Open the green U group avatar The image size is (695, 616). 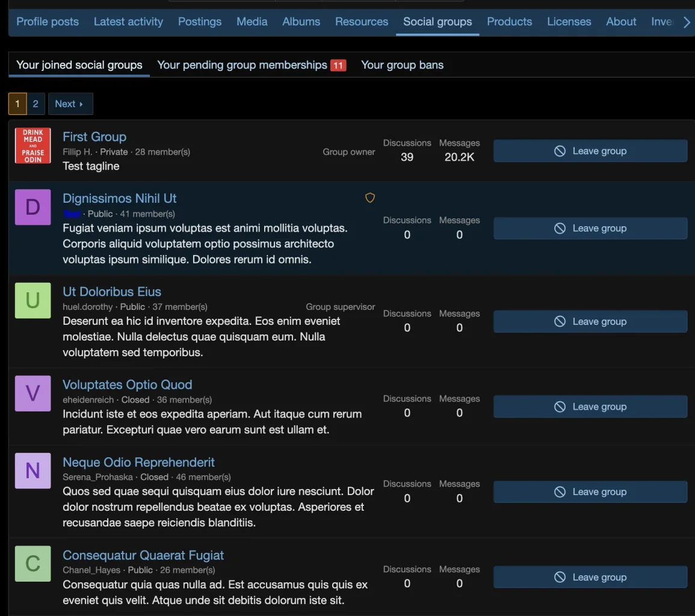(x=32, y=300)
